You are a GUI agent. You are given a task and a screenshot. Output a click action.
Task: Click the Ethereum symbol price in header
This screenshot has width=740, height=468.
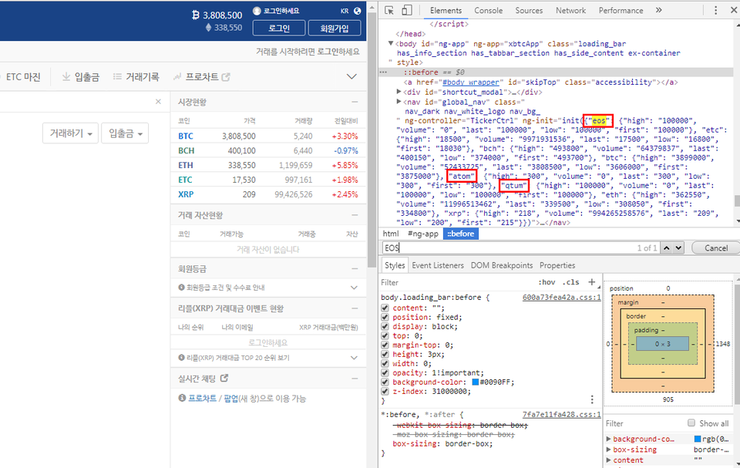[224, 27]
